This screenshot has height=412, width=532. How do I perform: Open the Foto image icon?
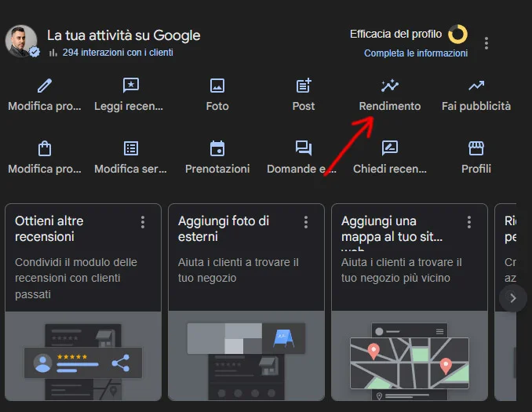point(217,86)
